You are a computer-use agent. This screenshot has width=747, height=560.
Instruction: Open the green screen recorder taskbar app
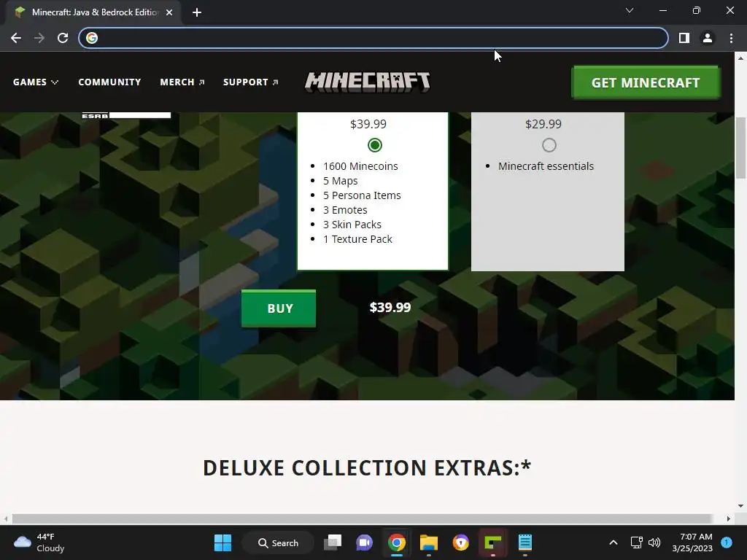coord(492,542)
